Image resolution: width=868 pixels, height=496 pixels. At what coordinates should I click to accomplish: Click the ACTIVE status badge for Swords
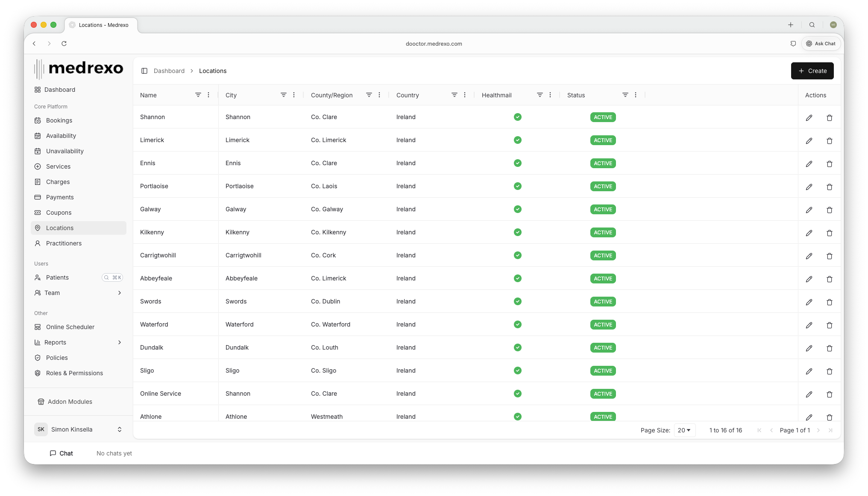click(603, 301)
